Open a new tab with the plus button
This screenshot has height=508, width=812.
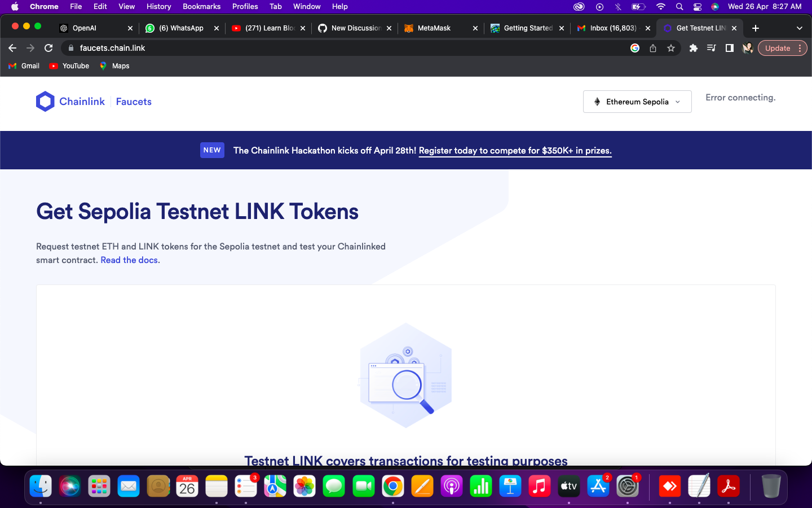(x=756, y=28)
